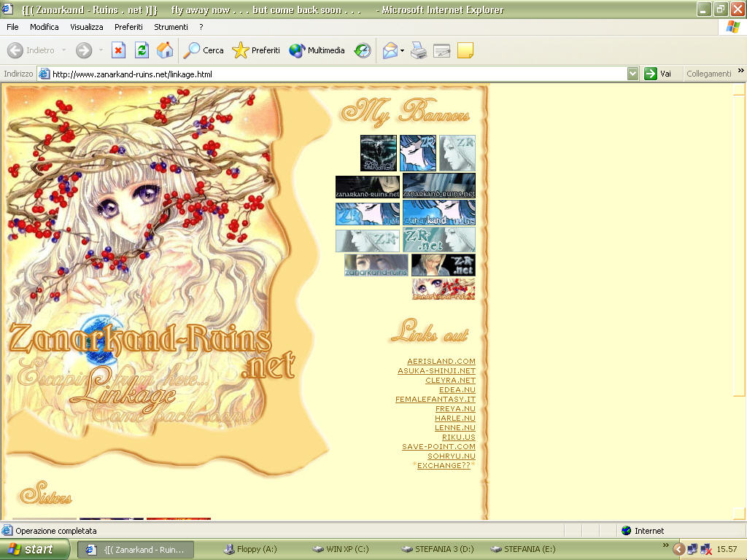Open the FREYA.NU link
747x560 pixels.
[x=455, y=409]
